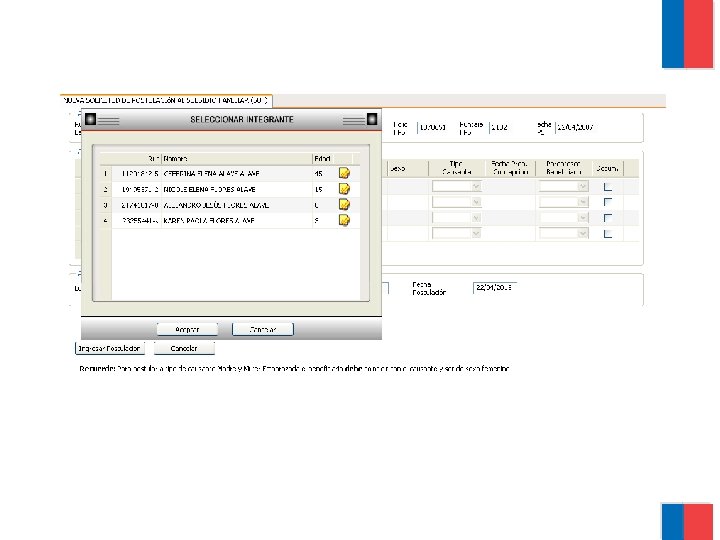
Task: Click the left square icon in Seleccionar Integrante title bar
Action: click(90, 119)
